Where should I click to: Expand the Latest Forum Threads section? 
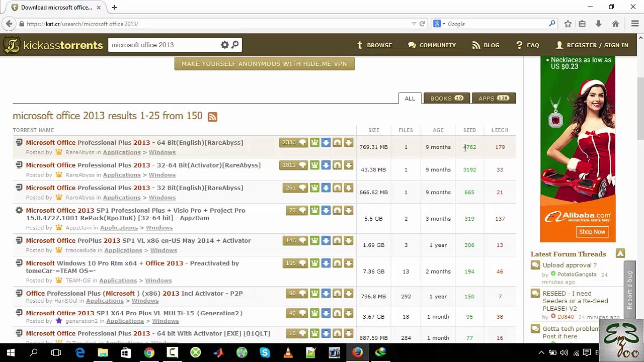click(620, 254)
